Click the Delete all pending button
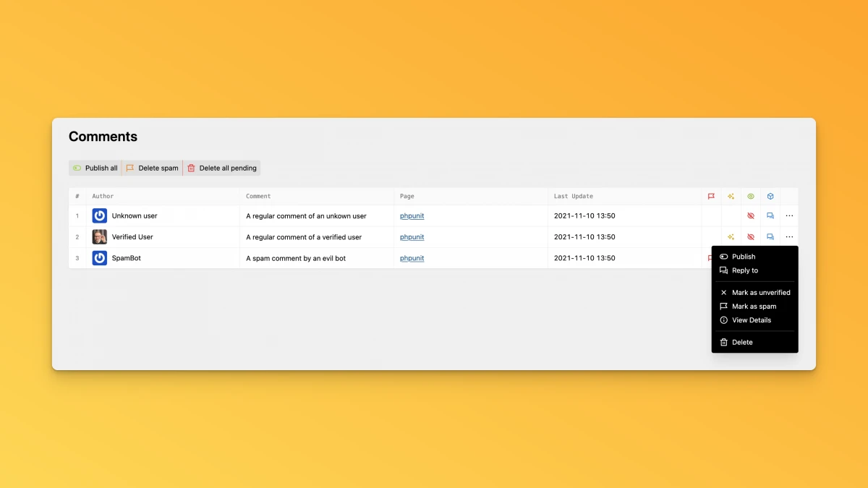Viewport: 868px width, 488px height. (x=221, y=168)
